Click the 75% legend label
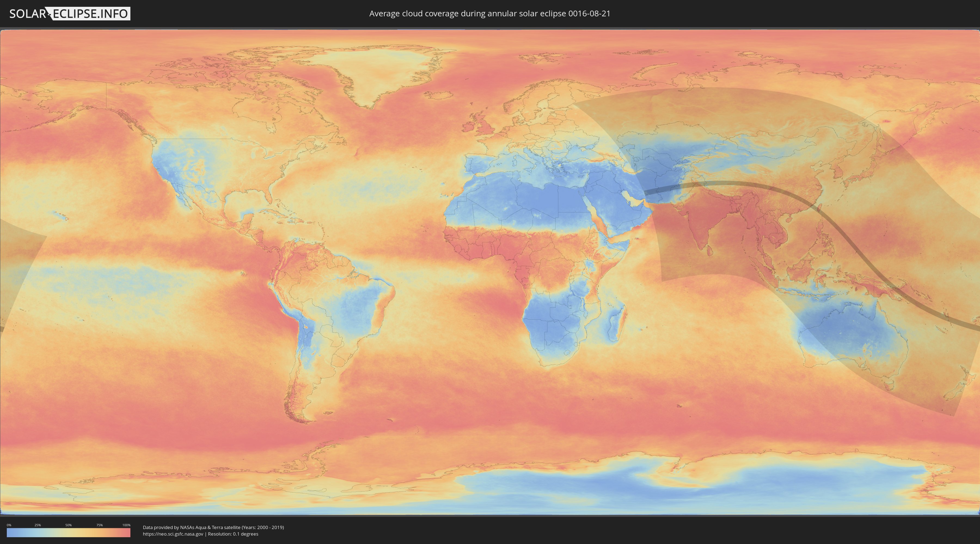This screenshot has height=544, width=980. tap(99, 525)
